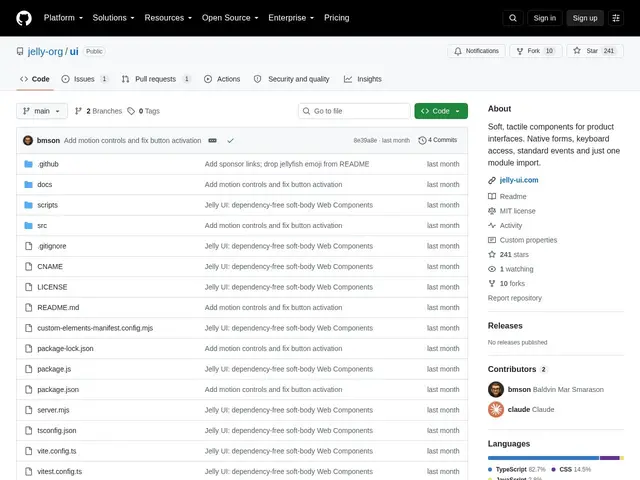640x480 pixels.
Task: Open the jelly-org owner link
Action: pyautogui.click(x=45, y=51)
